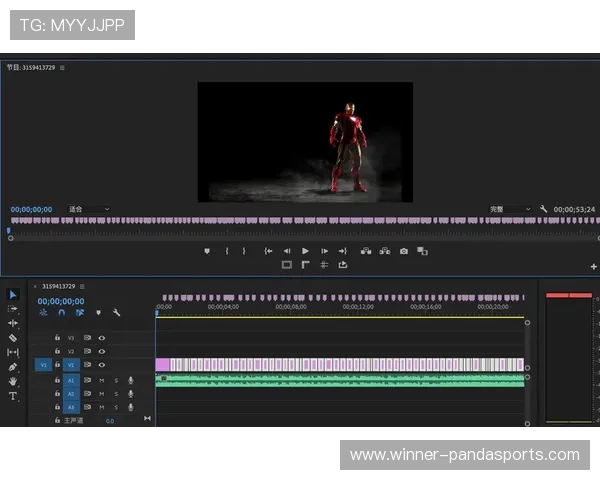Image resolution: width=600 pixels, height=480 pixels.
Task: Select the Hand tool
Action: (x=13, y=381)
